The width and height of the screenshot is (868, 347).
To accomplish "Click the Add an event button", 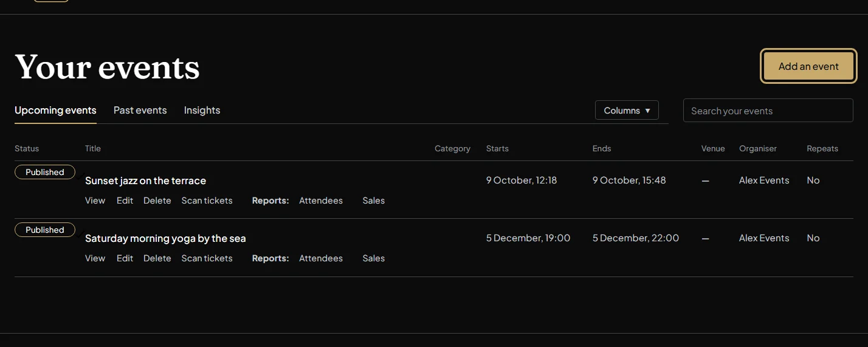I will coord(808,66).
